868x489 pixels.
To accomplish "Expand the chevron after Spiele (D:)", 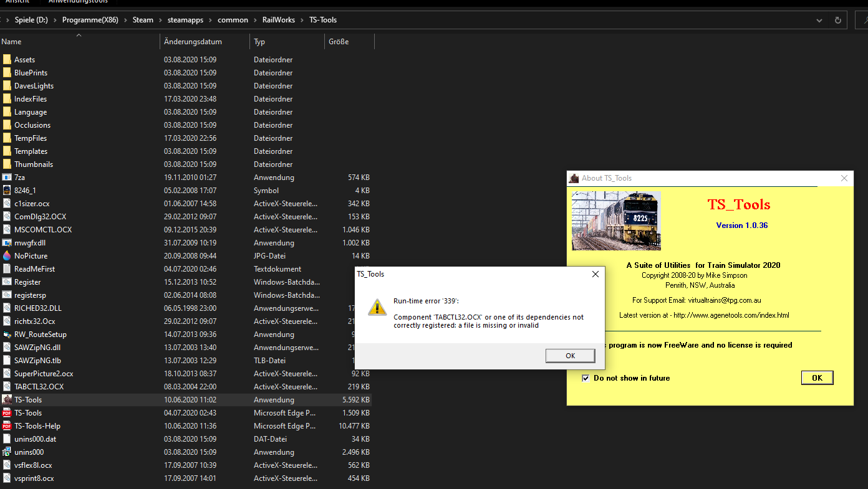I will pos(55,20).
